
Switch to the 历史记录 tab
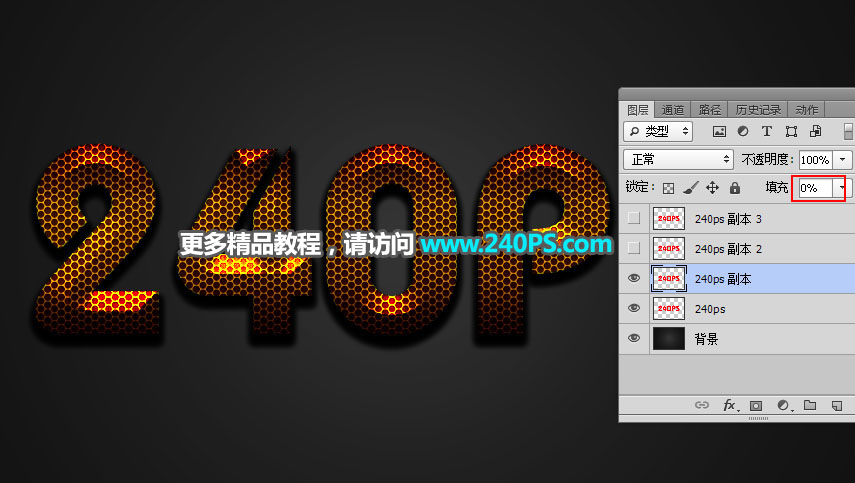coord(758,110)
